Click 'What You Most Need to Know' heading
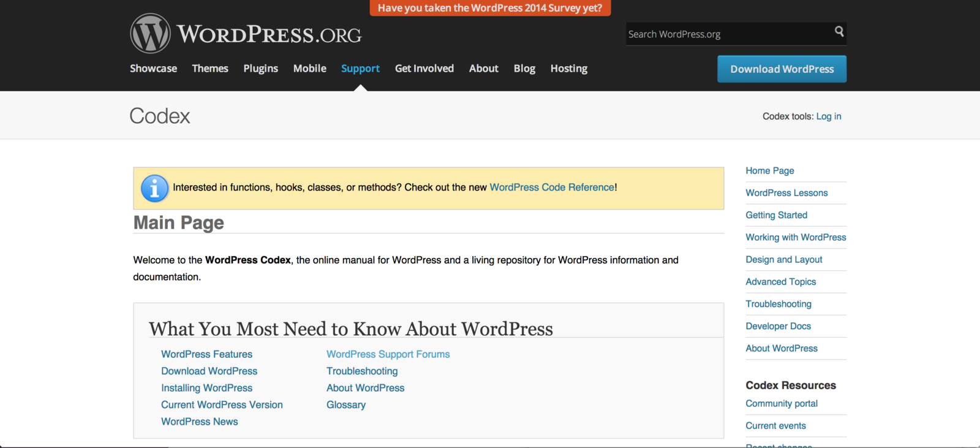The image size is (980, 448). click(351, 329)
